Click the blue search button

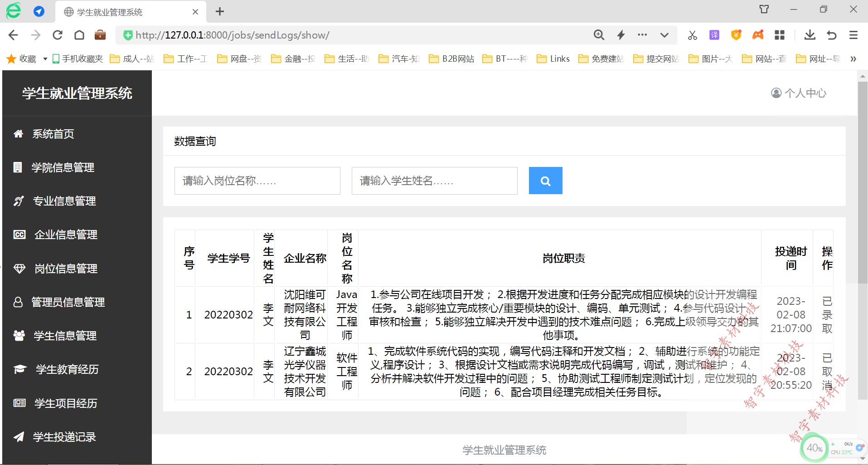[545, 181]
